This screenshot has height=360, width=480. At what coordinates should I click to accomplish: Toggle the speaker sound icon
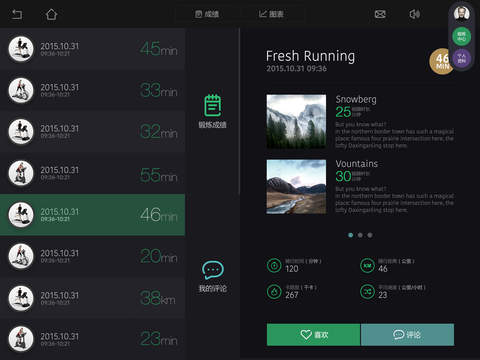(x=414, y=14)
